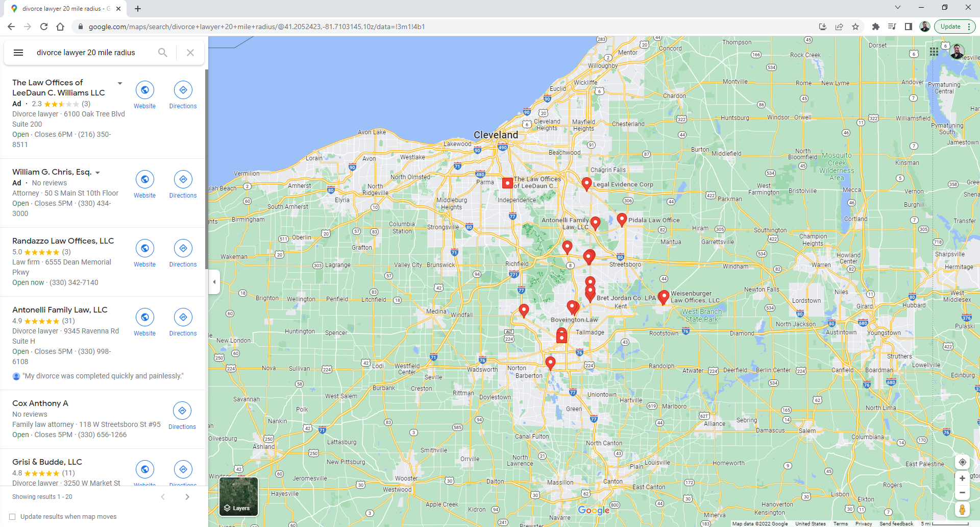980x527 pixels.
Task: Select the divorce lawyer 20 mile radius tab
Action: pyautogui.click(x=66, y=9)
